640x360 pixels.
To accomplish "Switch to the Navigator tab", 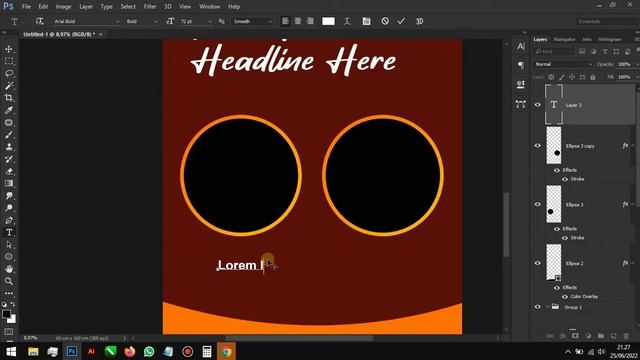I will (x=564, y=40).
